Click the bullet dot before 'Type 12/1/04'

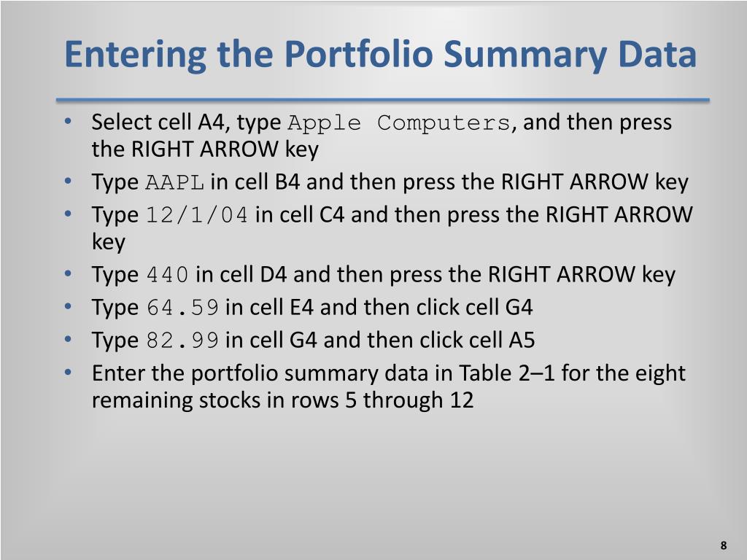[x=68, y=214]
